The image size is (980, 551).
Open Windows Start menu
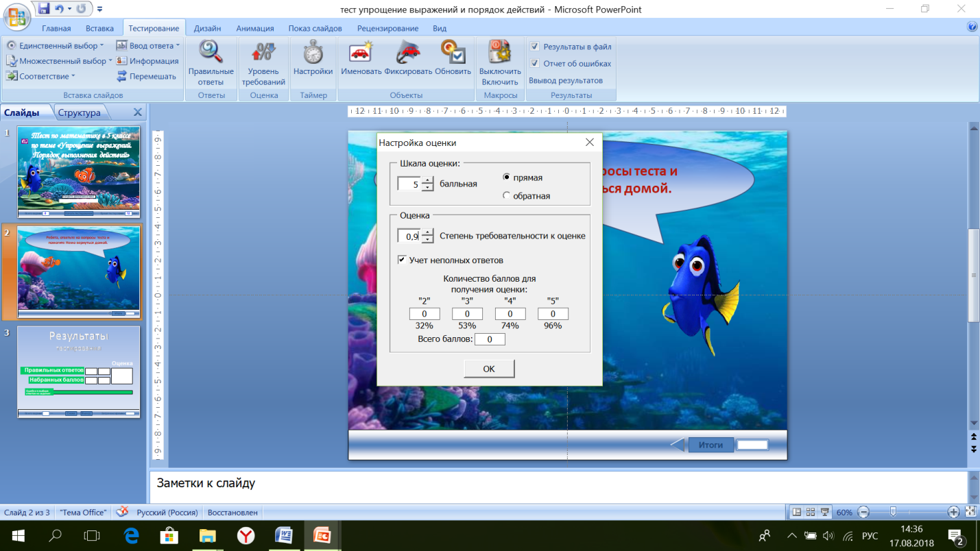pyautogui.click(x=19, y=535)
